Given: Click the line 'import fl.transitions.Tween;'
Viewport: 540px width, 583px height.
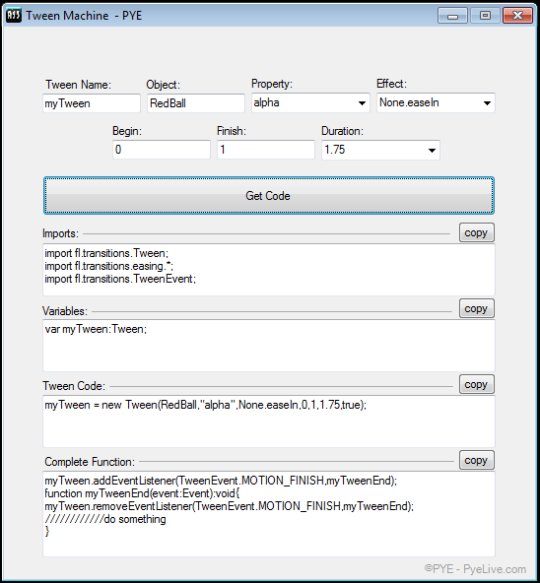Looking at the screenshot, I should (x=106, y=253).
